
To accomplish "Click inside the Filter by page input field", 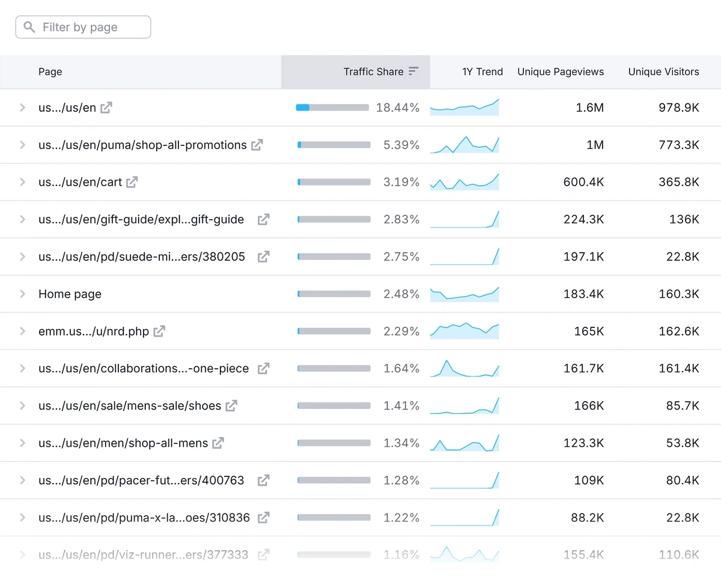I will pos(84,27).
